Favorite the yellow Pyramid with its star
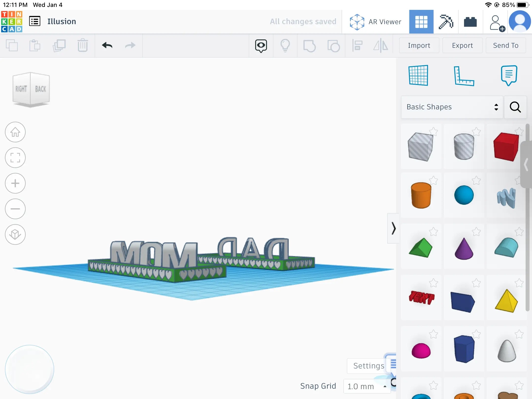The width and height of the screenshot is (532, 399). (x=519, y=283)
